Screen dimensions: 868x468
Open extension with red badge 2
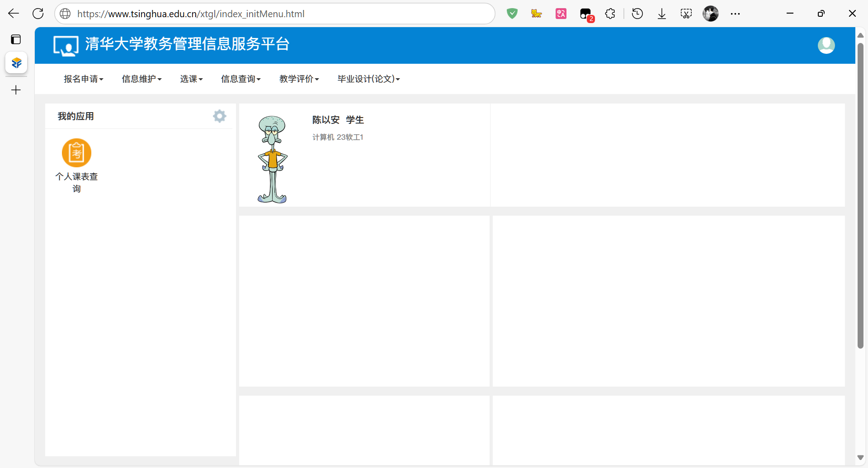pos(586,14)
